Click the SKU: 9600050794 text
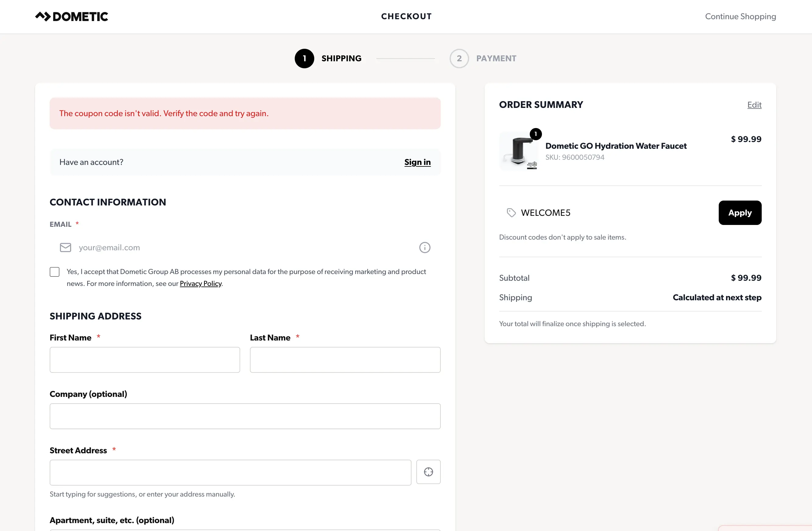The image size is (812, 531). point(575,157)
